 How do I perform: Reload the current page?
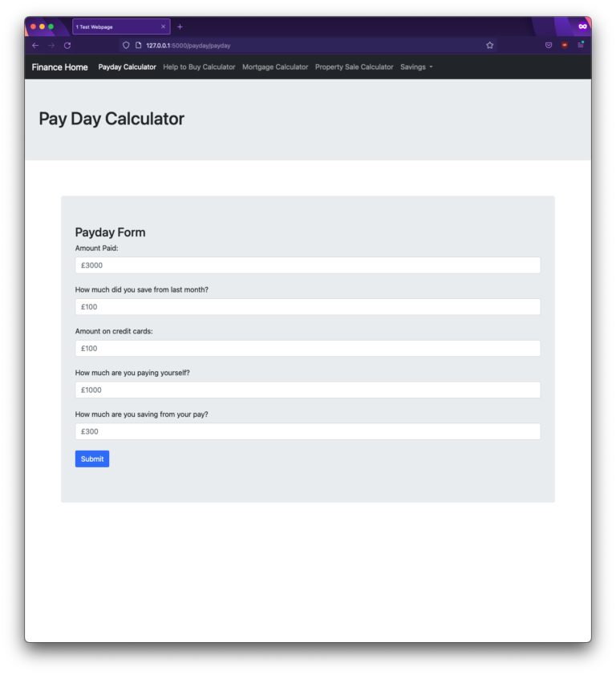(x=66, y=46)
